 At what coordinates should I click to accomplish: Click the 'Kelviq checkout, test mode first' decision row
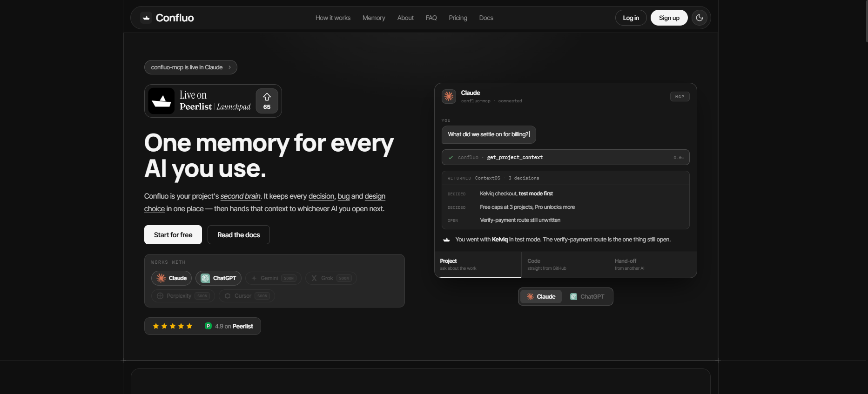point(565,194)
